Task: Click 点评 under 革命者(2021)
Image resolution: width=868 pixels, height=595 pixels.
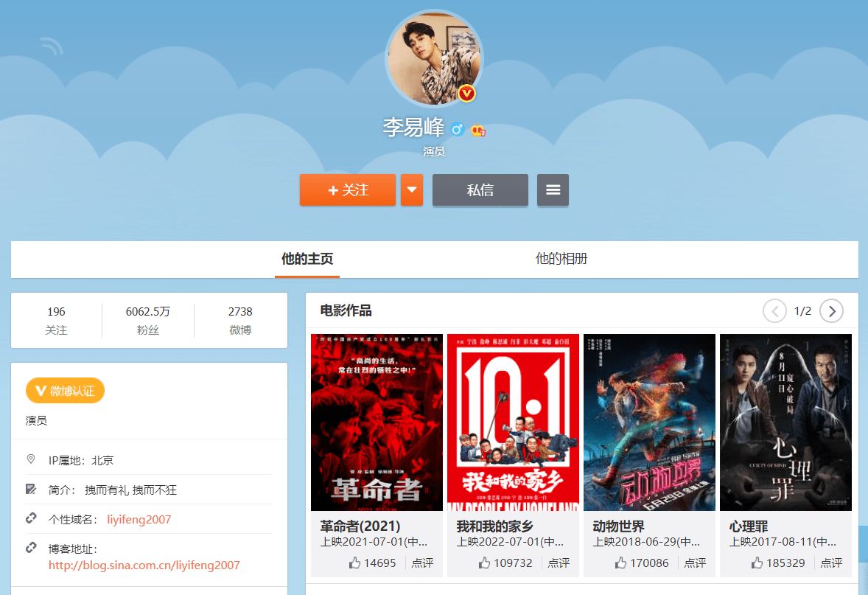Action: pyautogui.click(x=422, y=563)
